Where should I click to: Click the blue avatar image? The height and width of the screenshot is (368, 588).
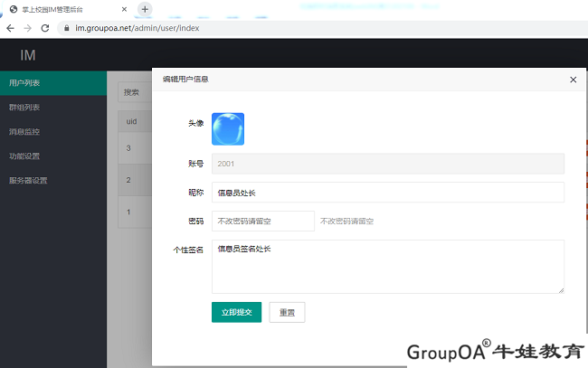(228, 129)
